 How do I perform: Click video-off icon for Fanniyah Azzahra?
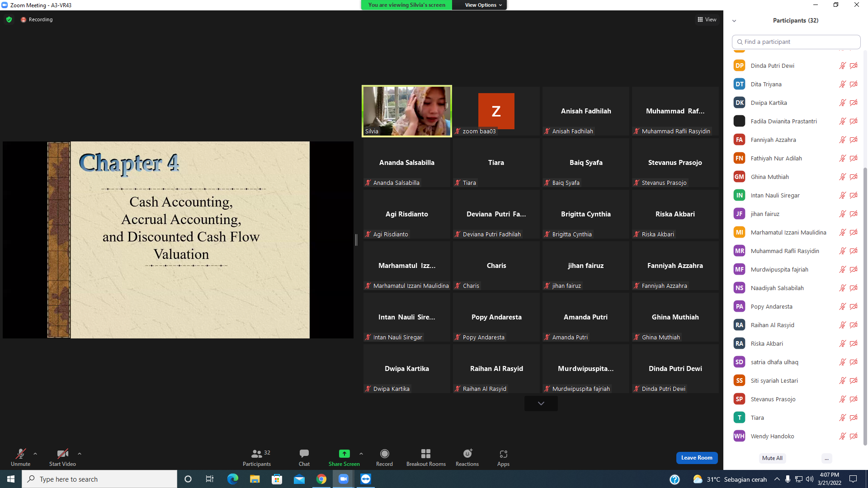coord(854,140)
